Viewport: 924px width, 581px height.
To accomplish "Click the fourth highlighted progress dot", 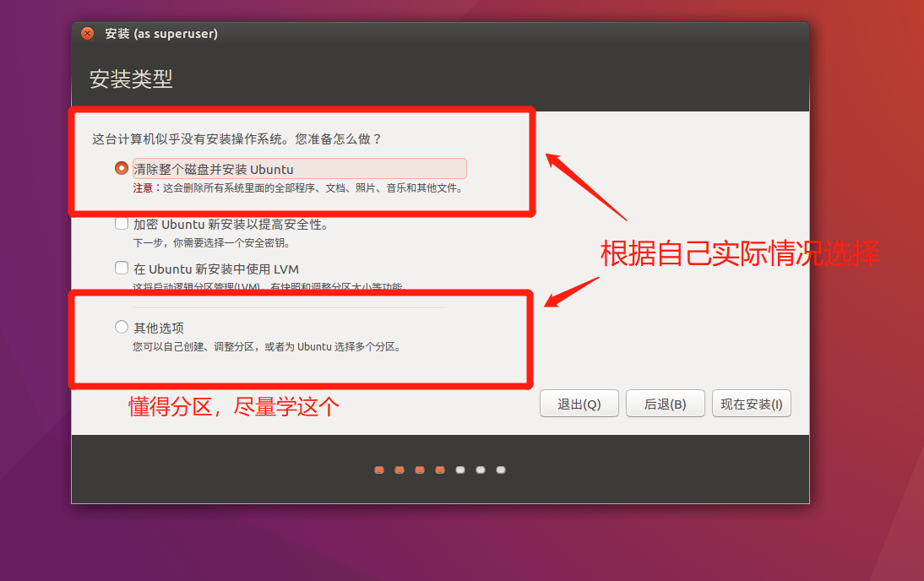I will tap(439, 470).
